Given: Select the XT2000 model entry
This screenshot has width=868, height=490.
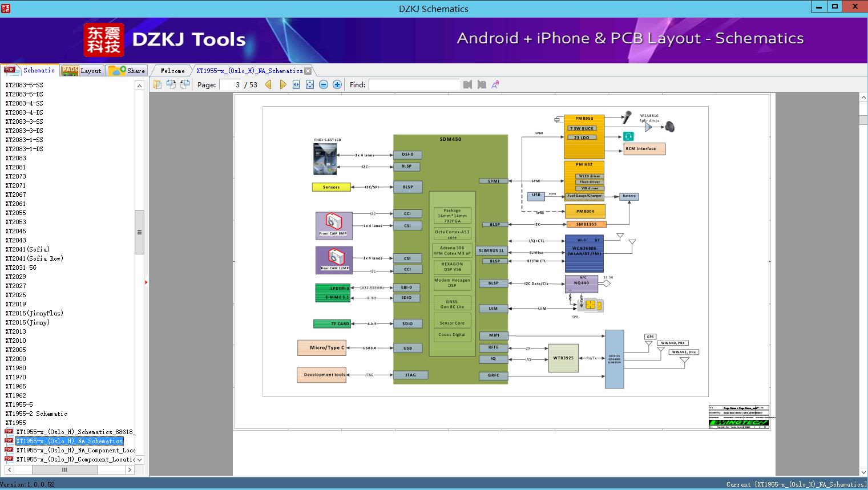Looking at the screenshot, I should pos(15,359).
